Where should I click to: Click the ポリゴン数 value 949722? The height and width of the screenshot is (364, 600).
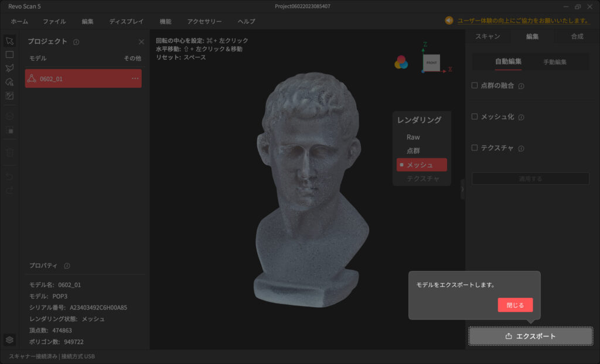(74, 342)
